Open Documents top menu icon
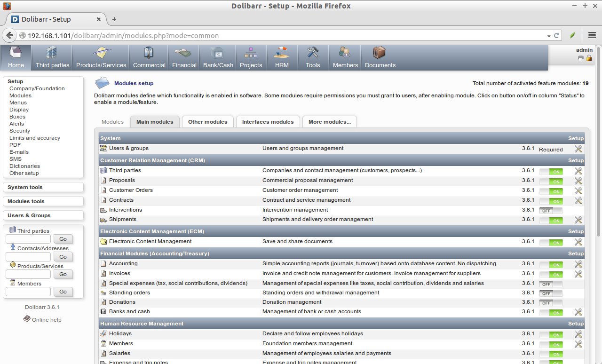The height and width of the screenshot is (364, 602). [x=380, y=53]
